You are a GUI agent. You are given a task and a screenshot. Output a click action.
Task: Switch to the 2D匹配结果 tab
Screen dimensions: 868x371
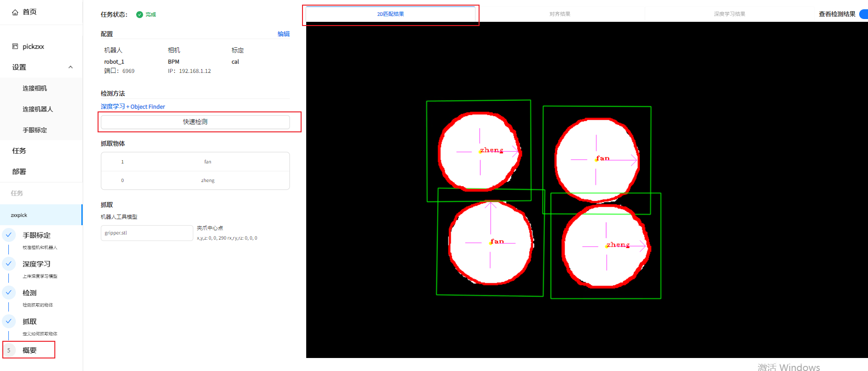390,14
